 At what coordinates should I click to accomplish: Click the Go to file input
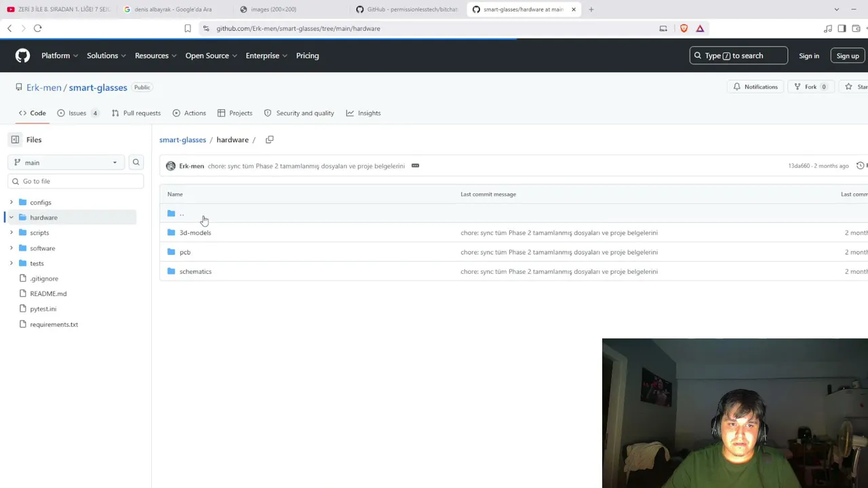coord(76,182)
